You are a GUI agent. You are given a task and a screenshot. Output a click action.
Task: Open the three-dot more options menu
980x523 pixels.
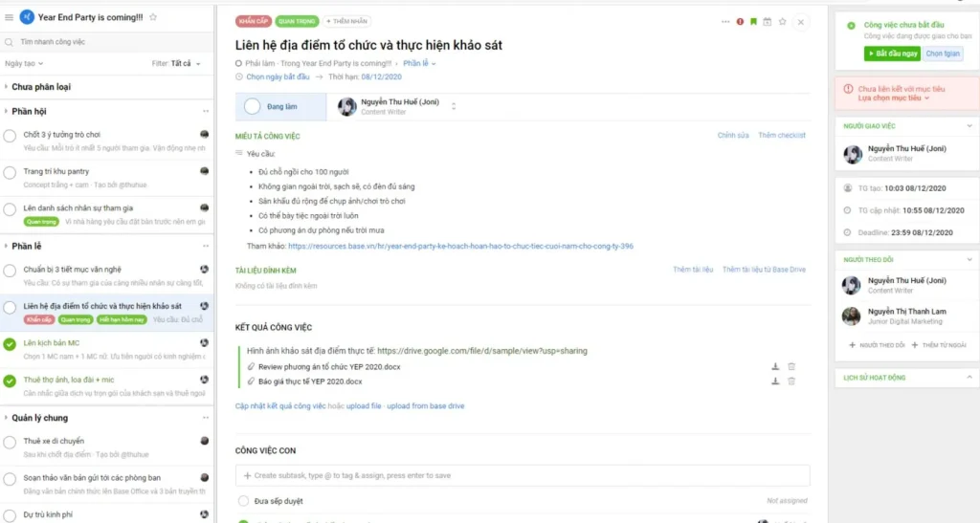coord(724,21)
